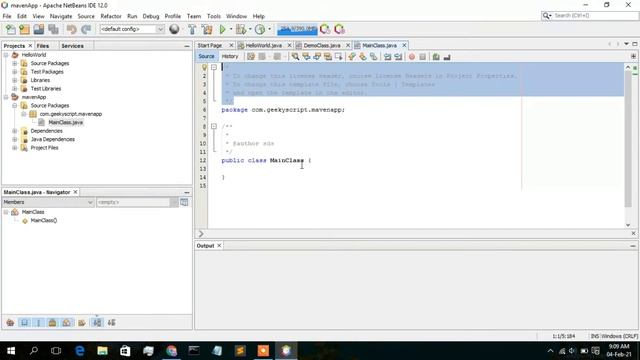Click Find Next Occurrence editor icon
Screen dimensions: 640x360
(x=317, y=57)
